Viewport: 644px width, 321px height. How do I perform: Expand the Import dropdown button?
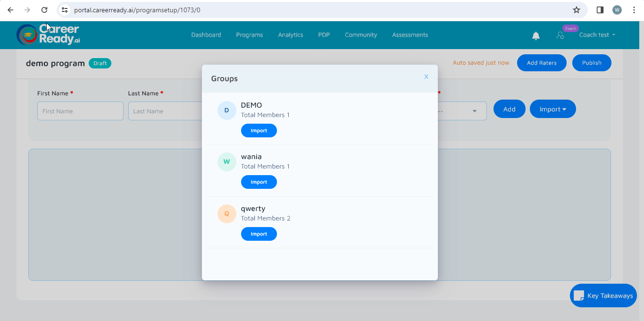pos(552,109)
